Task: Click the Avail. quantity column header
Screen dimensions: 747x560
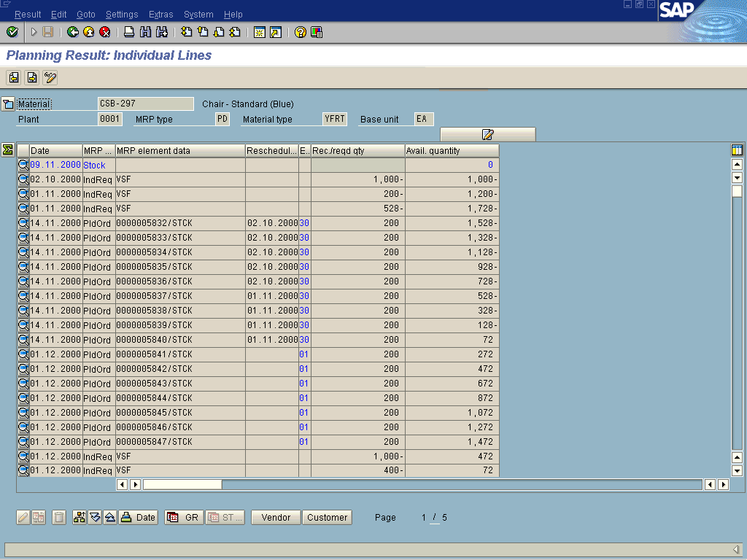Action: click(452, 150)
